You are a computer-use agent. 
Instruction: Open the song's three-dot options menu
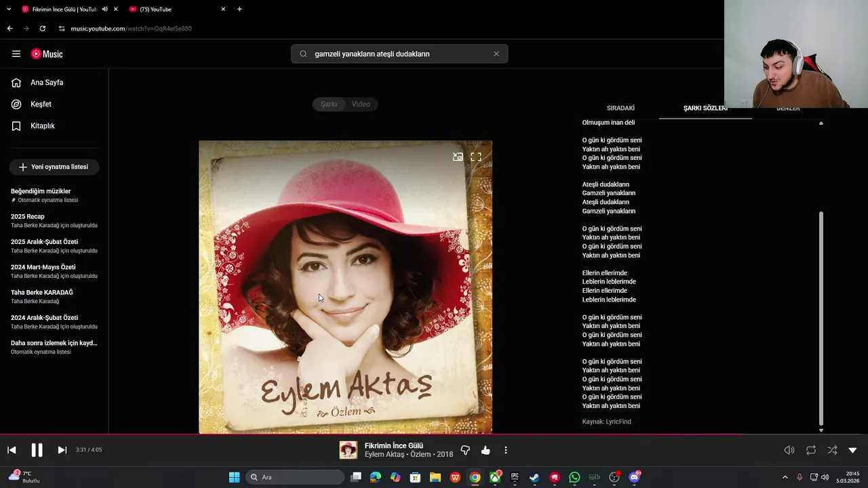[x=505, y=450]
